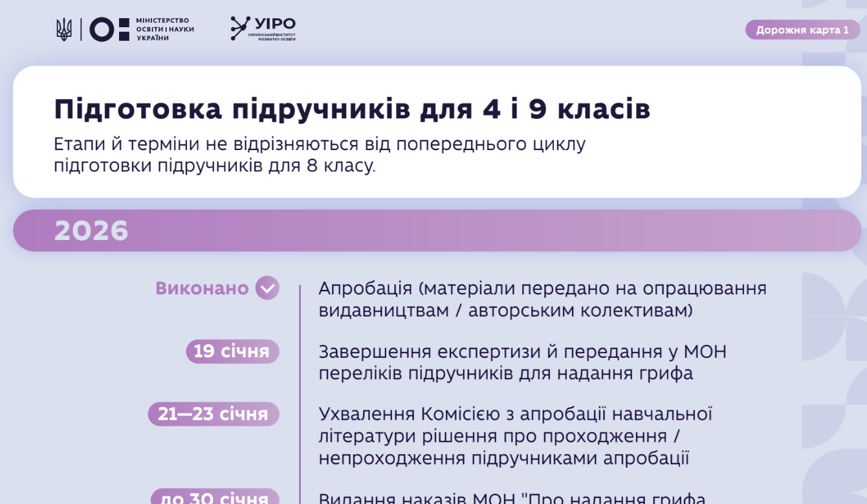The width and height of the screenshot is (867, 504).
Task: Click the heading "Підготовка підручників для 4 і 9 класів"
Action: 352,110
